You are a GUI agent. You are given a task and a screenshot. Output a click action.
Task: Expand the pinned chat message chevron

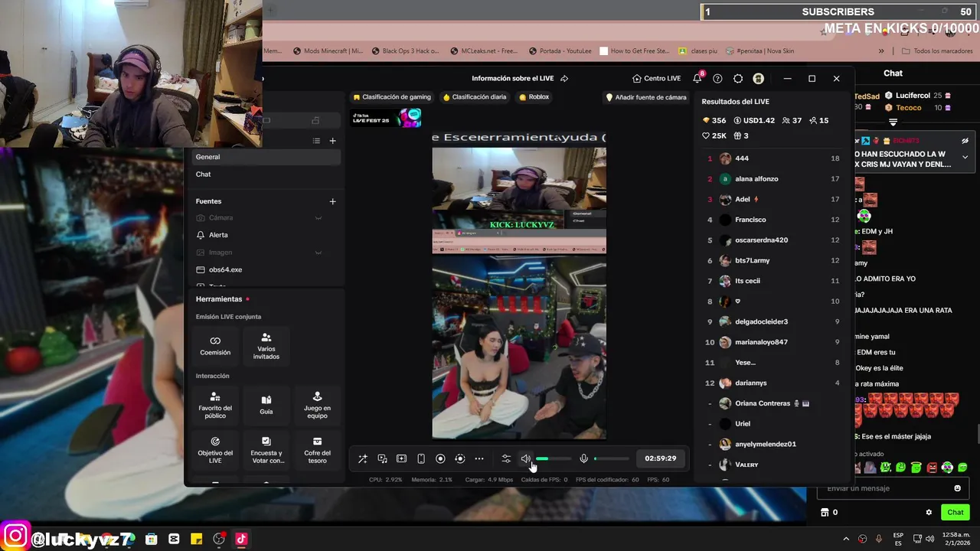coord(965,157)
